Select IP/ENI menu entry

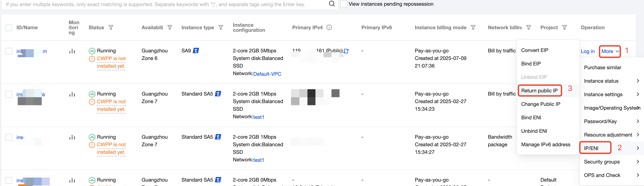tap(611, 148)
